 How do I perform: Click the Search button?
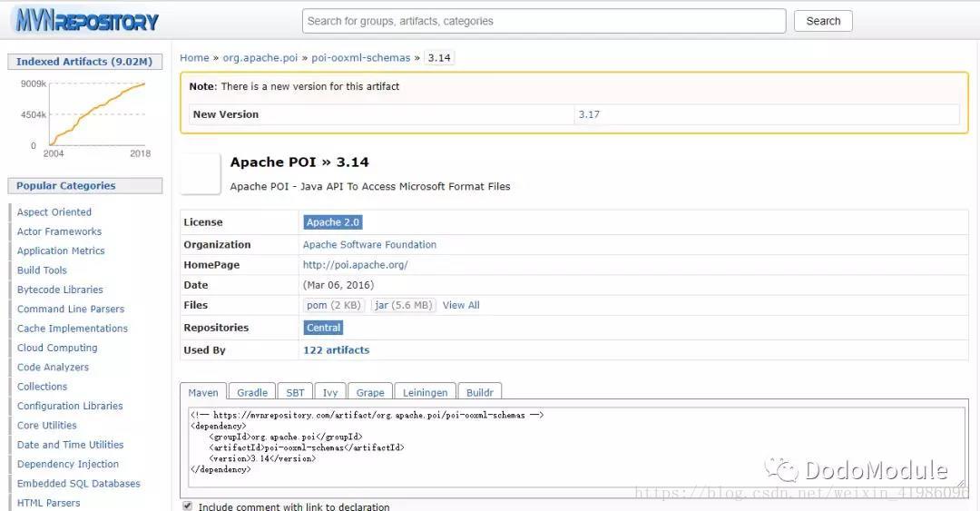tap(823, 21)
